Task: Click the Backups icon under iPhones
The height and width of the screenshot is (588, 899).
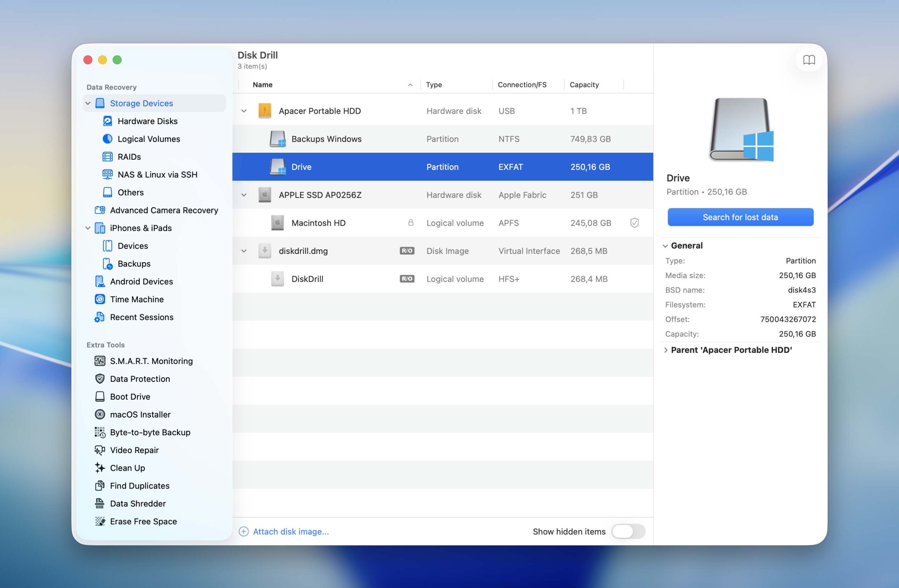Action: coord(108,264)
